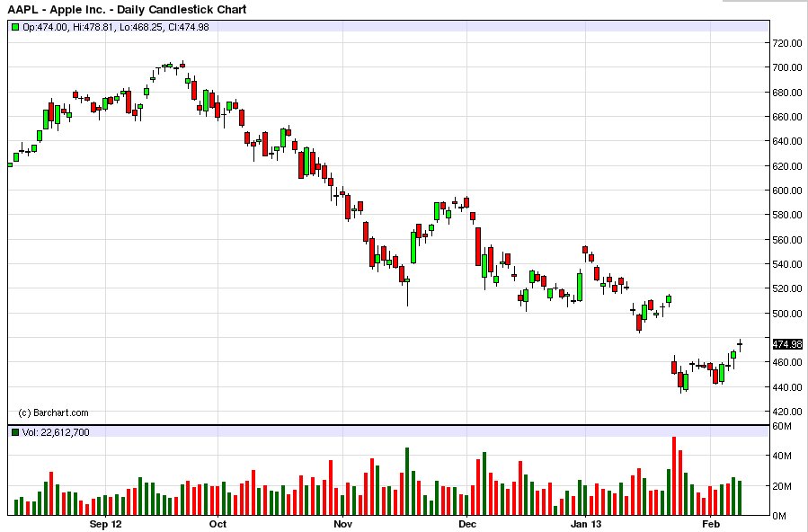
Task: Click the 660.00 price axis label
Action: [x=786, y=117]
